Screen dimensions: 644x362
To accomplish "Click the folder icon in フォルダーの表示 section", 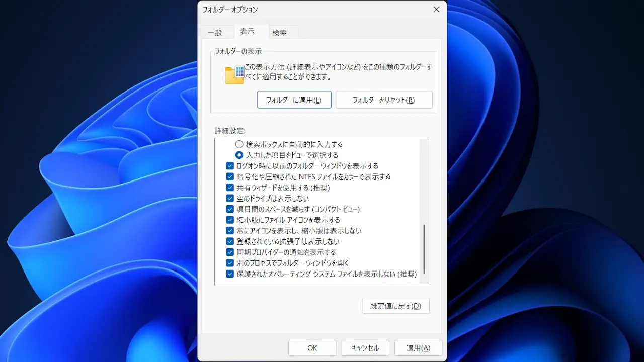I will click(234, 75).
